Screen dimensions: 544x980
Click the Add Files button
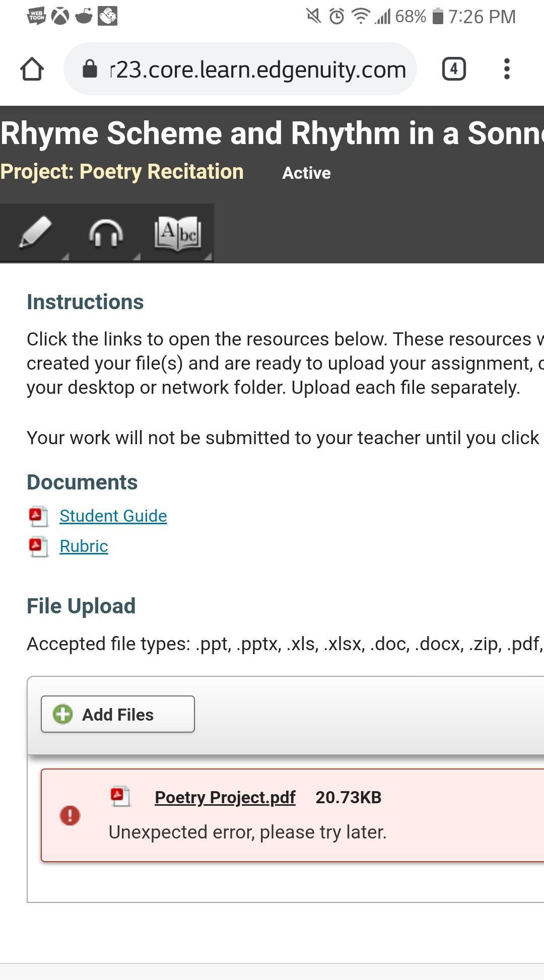118,714
